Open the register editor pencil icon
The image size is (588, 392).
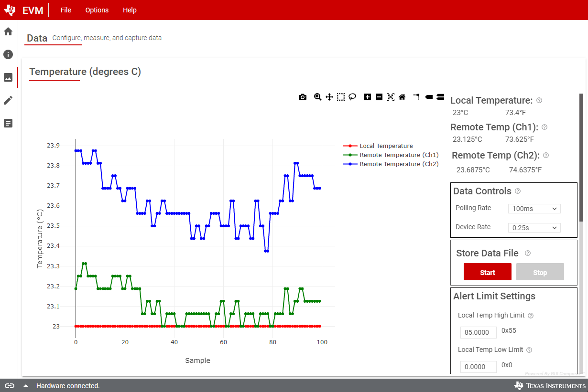pyautogui.click(x=8, y=100)
